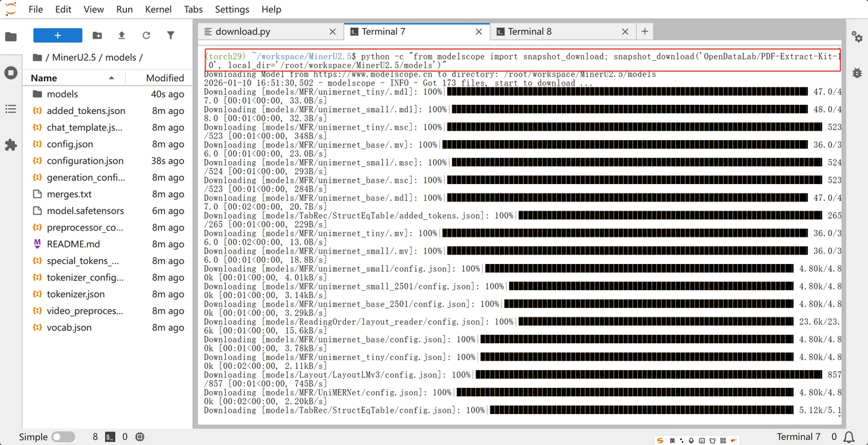Click the models breadcrumb segment

pyautogui.click(x=121, y=58)
